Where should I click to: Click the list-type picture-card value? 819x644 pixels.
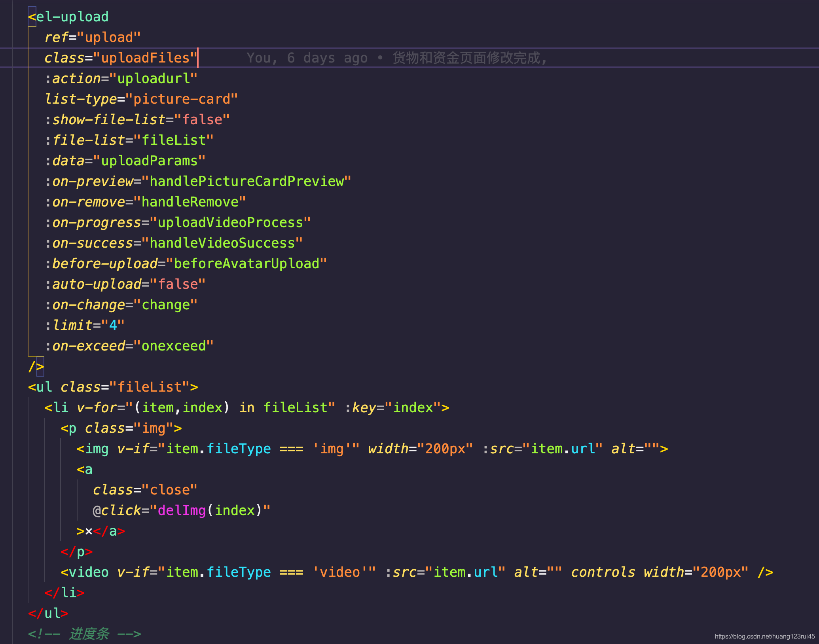(x=182, y=99)
